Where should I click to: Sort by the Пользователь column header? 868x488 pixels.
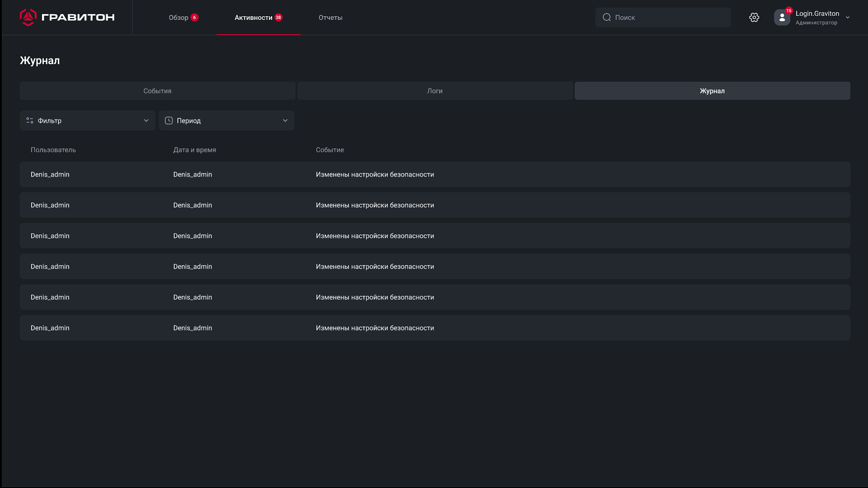point(53,150)
